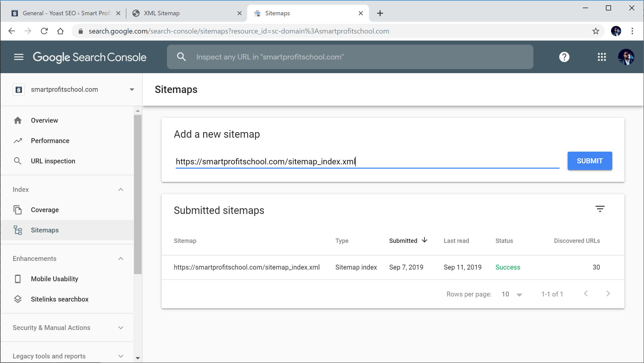Go to the browser home page
Viewport: 644px width, 363px height.
tap(60, 31)
